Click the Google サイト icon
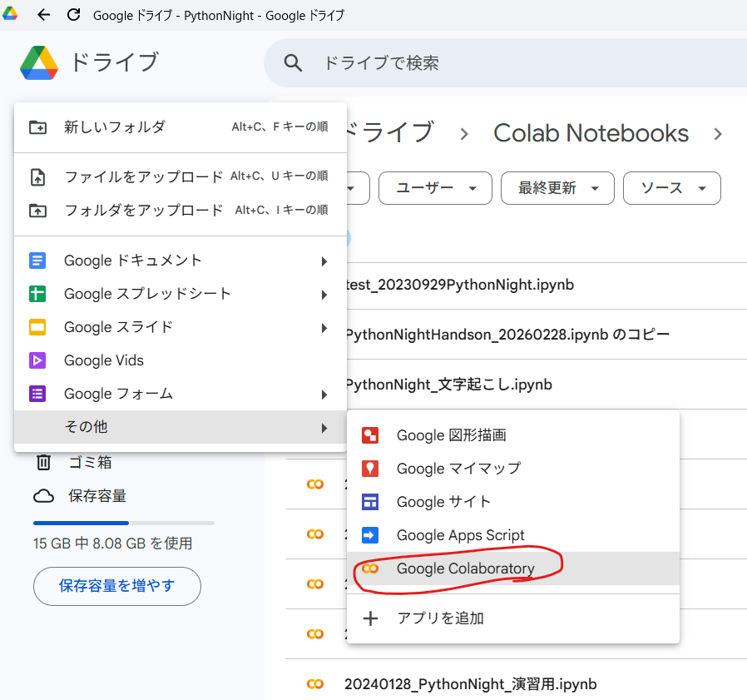 coord(370,502)
